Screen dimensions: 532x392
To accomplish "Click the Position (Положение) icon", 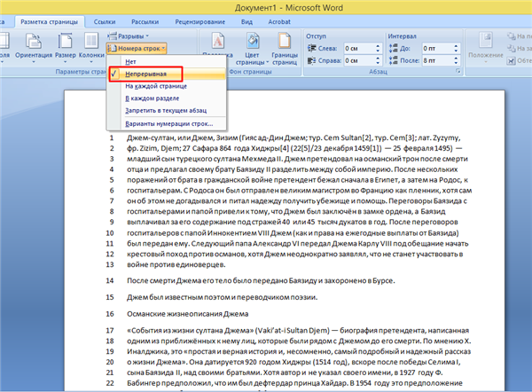I will pos(485,41).
